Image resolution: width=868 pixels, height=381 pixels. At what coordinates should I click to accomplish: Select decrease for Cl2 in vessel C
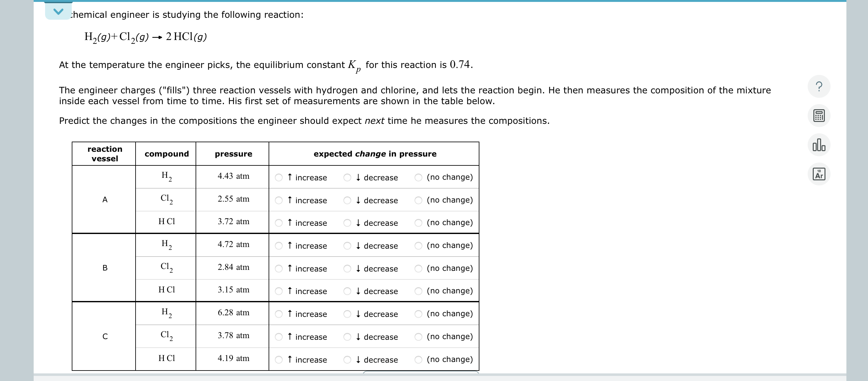(x=347, y=337)
